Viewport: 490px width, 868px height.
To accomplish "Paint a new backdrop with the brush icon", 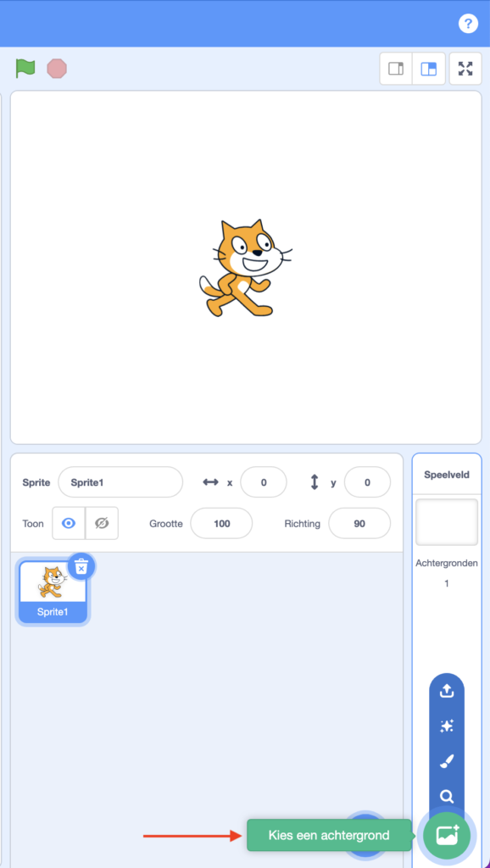I will (447, 762).
